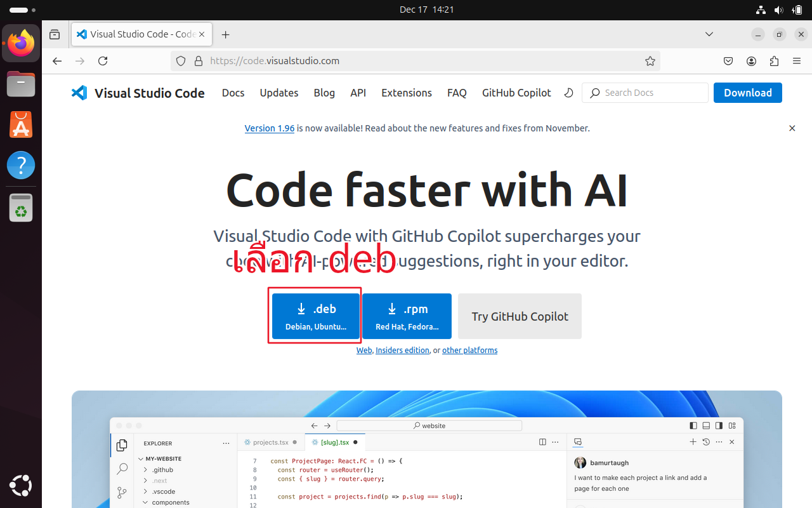This screenshot has width=812, height=508.
Task: Open the browser extensions icon
Action: [774, 61]
